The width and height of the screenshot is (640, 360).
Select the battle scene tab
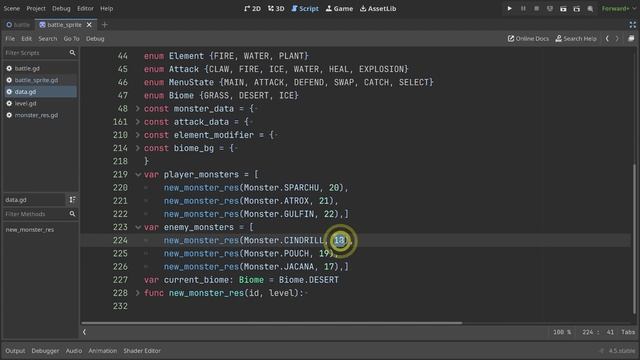coord(18,25)
